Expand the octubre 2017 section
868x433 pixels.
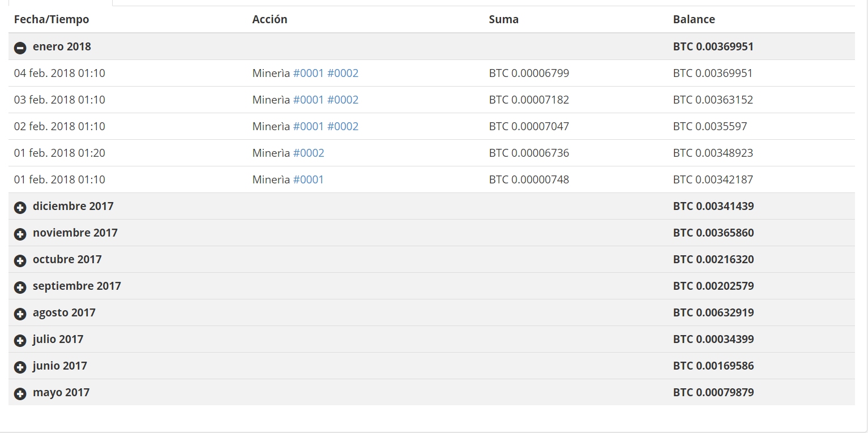[20, 261]
